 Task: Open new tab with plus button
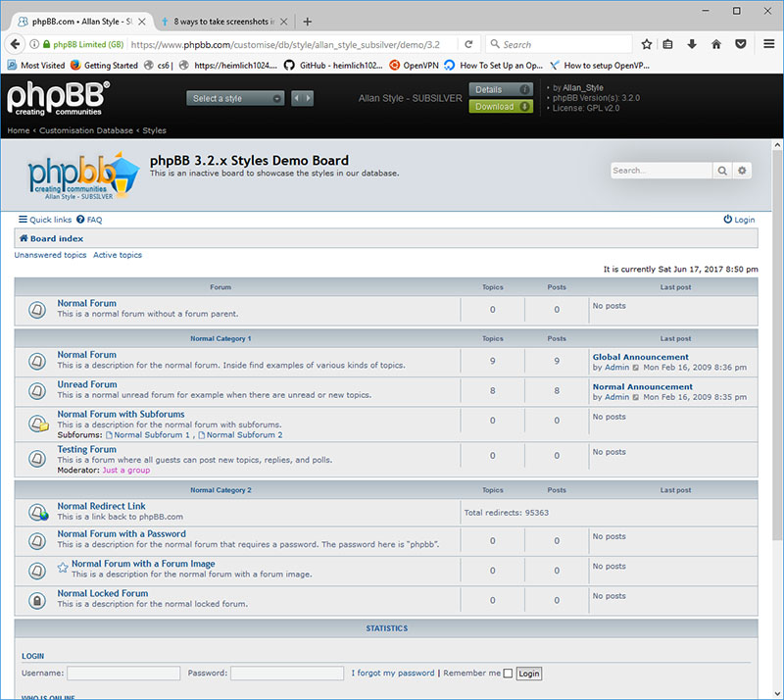tap(308, 22)
